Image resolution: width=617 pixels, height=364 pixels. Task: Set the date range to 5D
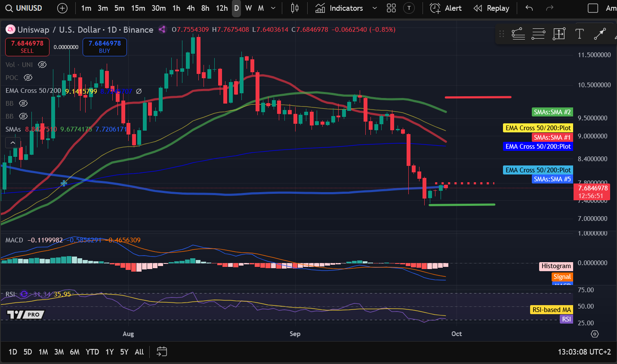coord(28,352)
